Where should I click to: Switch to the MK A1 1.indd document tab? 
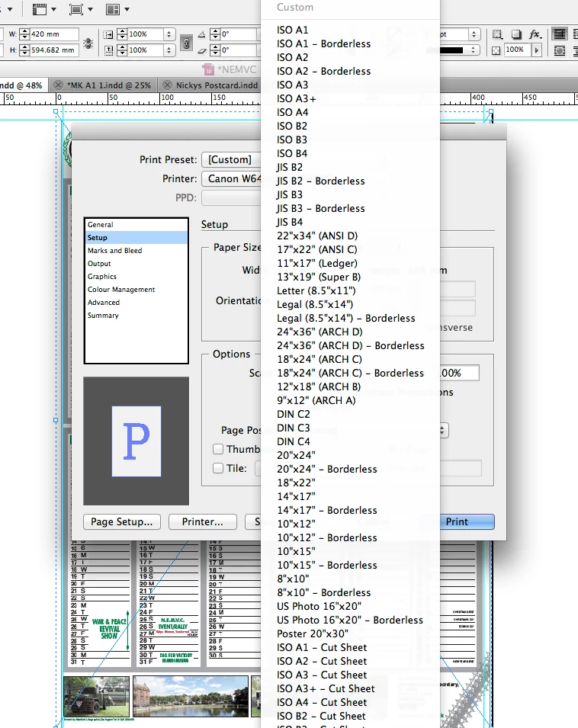pos(108,85)
